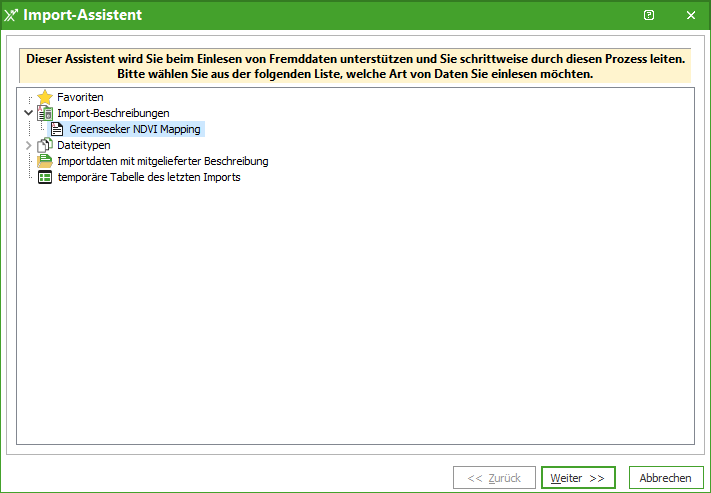Open help via the title bar question mark icon

tap(649, 15)
